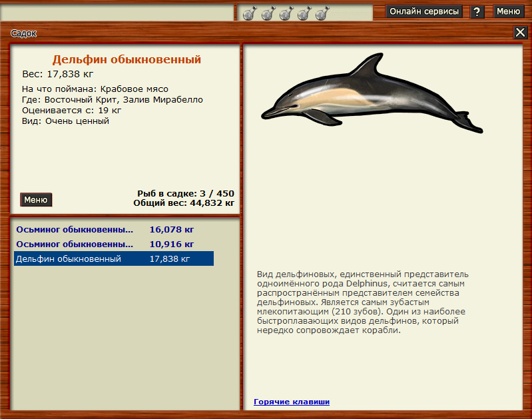Click the Вид: Очень ценный line
This screenshot has width=532, height=419.
tap(65, 121)
